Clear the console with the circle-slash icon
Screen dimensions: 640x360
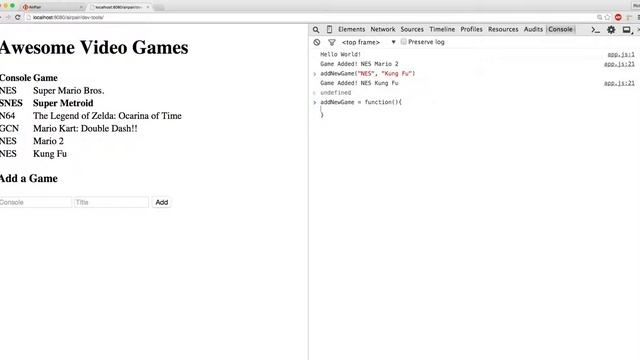tap(317, 42)
